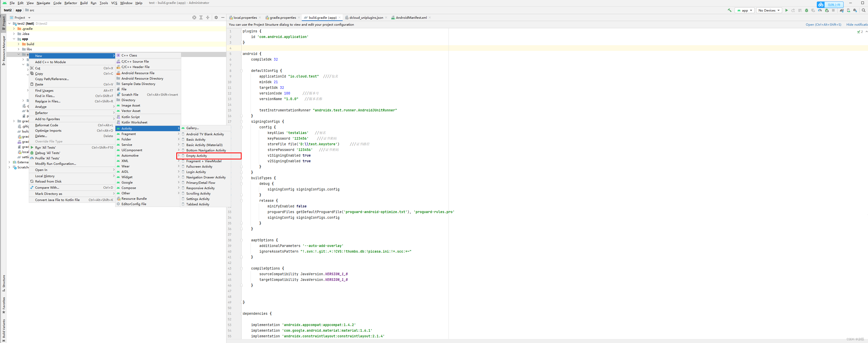Expand the libs folder
This screenshot has height=343, width=868.
pyautogui.click(x=19, y=49)
